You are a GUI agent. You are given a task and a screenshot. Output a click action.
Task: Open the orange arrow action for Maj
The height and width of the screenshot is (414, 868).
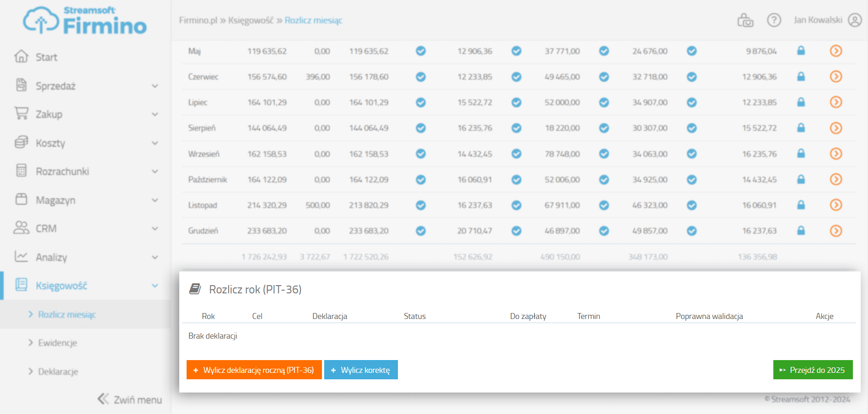coord(836,51)
